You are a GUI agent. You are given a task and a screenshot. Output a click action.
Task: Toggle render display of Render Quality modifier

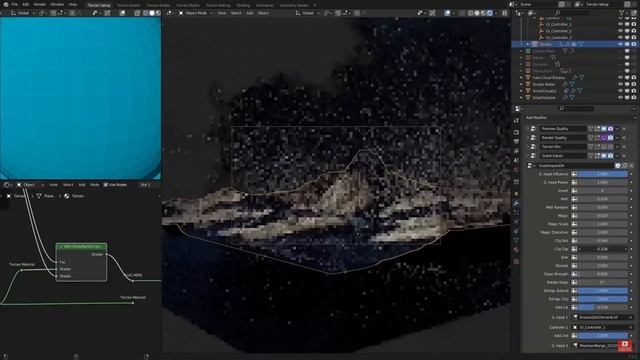tap(610, 138)
